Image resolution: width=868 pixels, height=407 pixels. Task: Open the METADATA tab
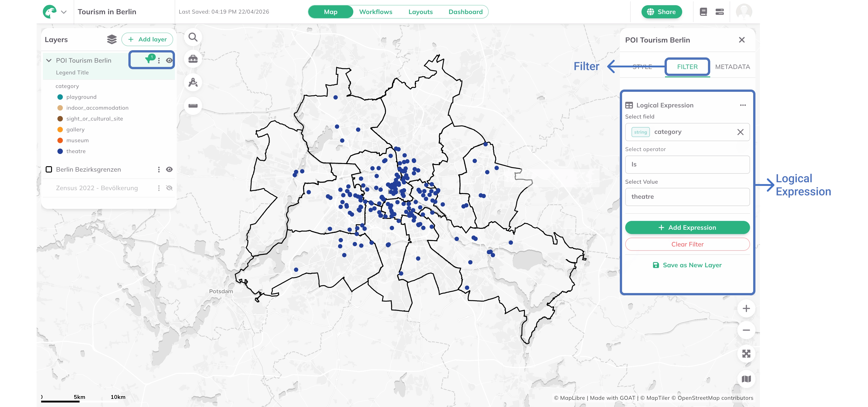(x=732, y=67)
